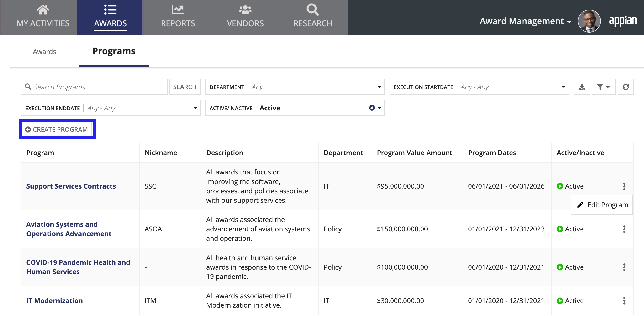Open the filter funnel menu
Viewport: 644px width, 316px height.
[603, 87]
